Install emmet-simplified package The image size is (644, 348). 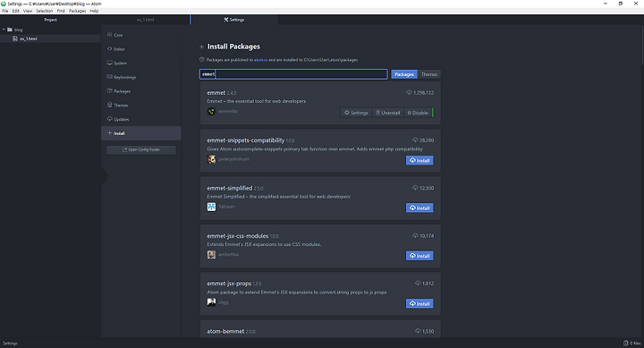click(x=419, y=208)
